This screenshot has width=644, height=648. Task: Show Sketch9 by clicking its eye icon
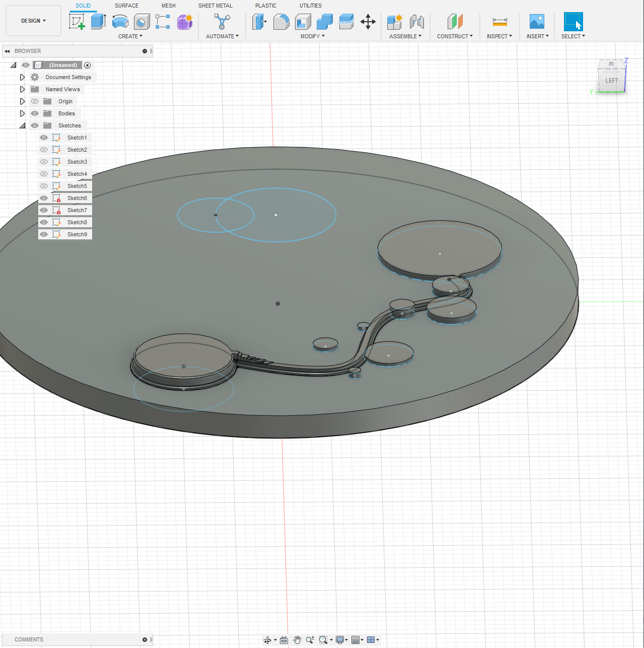coord(44,234)
